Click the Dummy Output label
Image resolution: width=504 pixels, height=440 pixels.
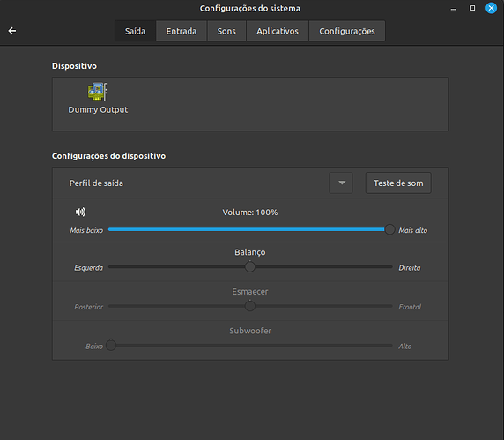click(x=98, y=109)
